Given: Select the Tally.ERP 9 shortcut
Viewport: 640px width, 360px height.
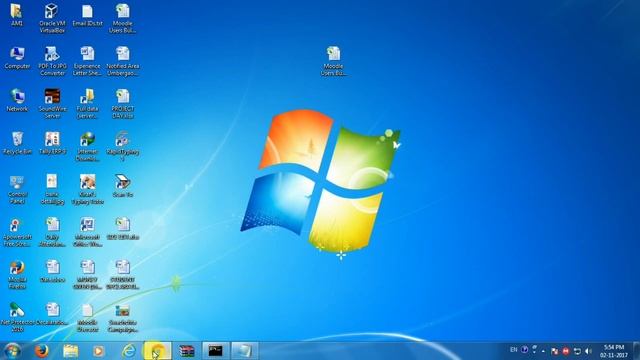Looking at the screenshot, I should tap(52, 143).
